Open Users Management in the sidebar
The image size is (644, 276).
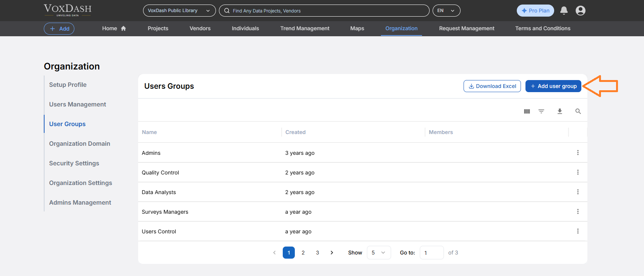point(77,104)
